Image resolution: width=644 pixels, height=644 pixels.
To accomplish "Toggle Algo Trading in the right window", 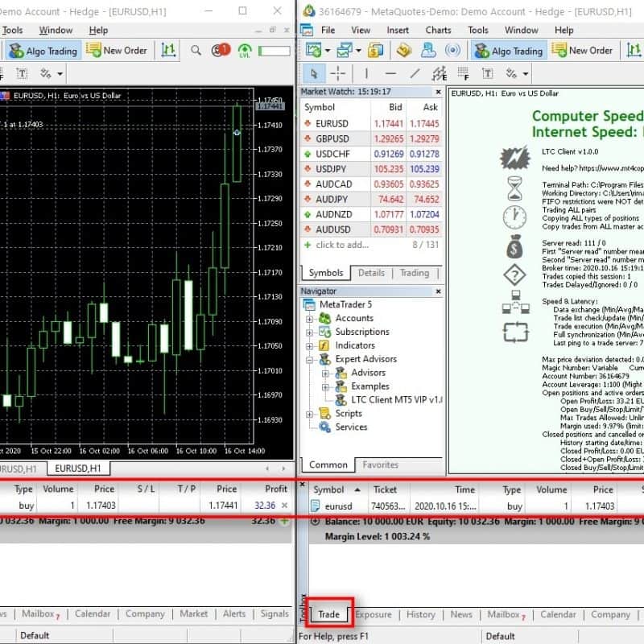I will (x=509, y=51).
